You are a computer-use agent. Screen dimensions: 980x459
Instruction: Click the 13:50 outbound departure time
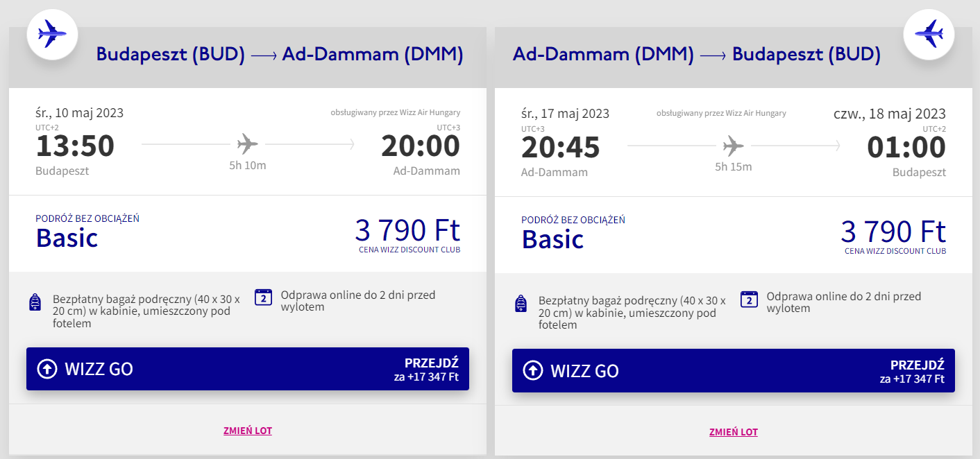(75, 146)
